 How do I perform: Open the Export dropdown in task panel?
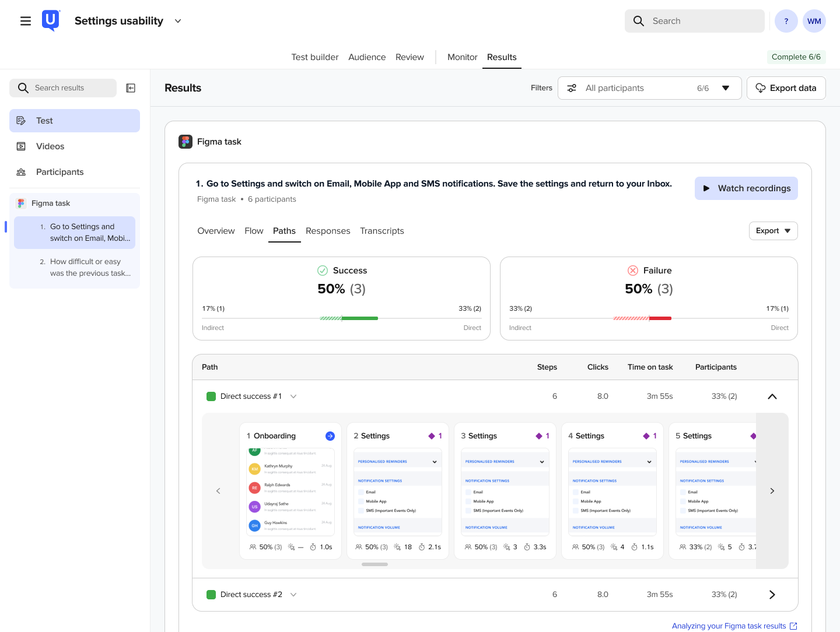[773, 231]
